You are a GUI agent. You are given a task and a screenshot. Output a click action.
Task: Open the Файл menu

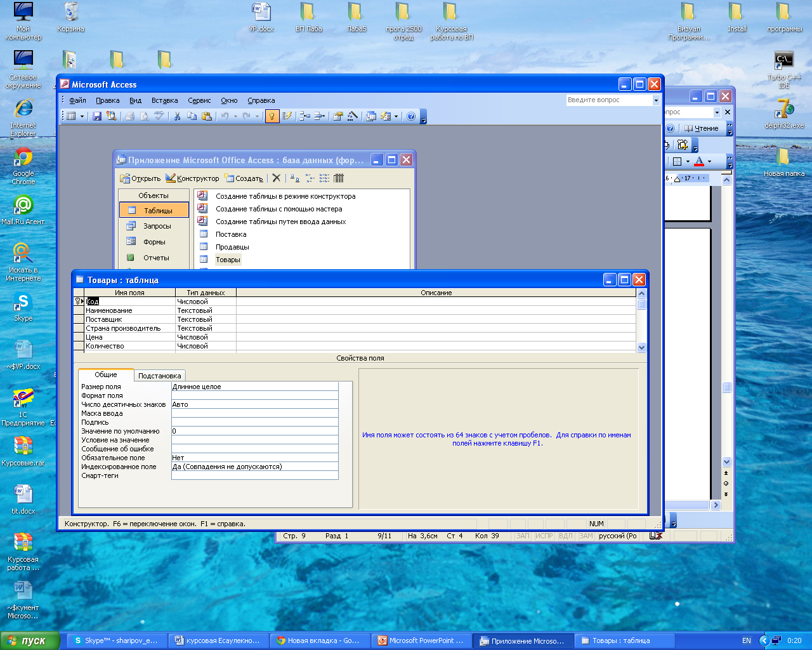click(77, 100)
